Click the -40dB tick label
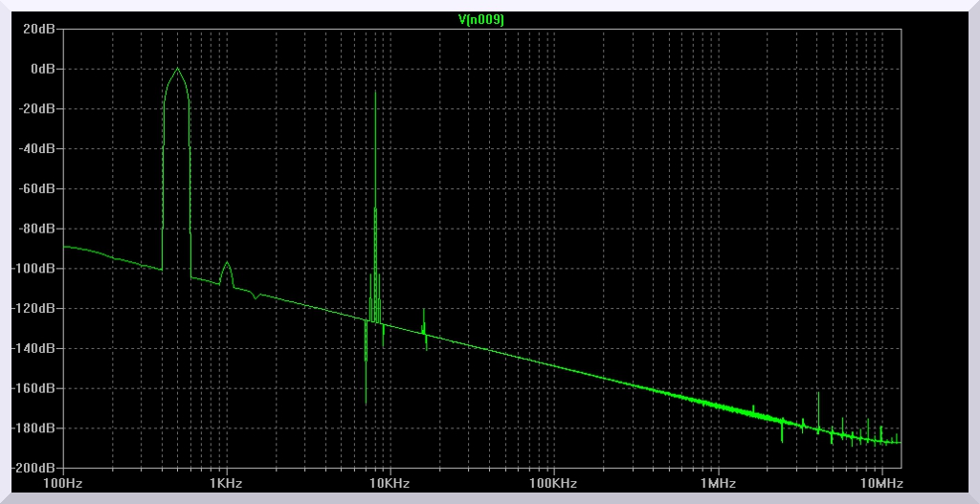This screenshot has height=504, width=980. coord(40,149)
